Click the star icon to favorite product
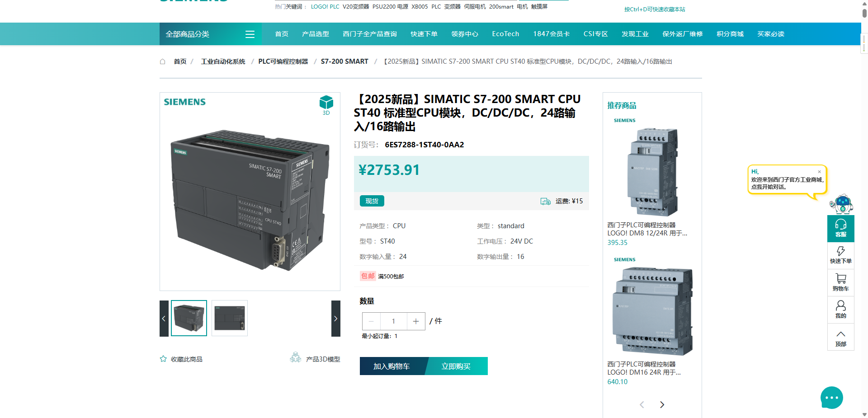 tap(163, 359)
